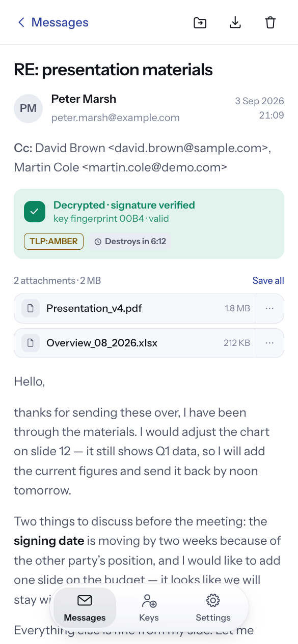Image resolution: width=298 pixels, height=644 pixels.
Task: Go back to Messages list
Action: point(52,22)
